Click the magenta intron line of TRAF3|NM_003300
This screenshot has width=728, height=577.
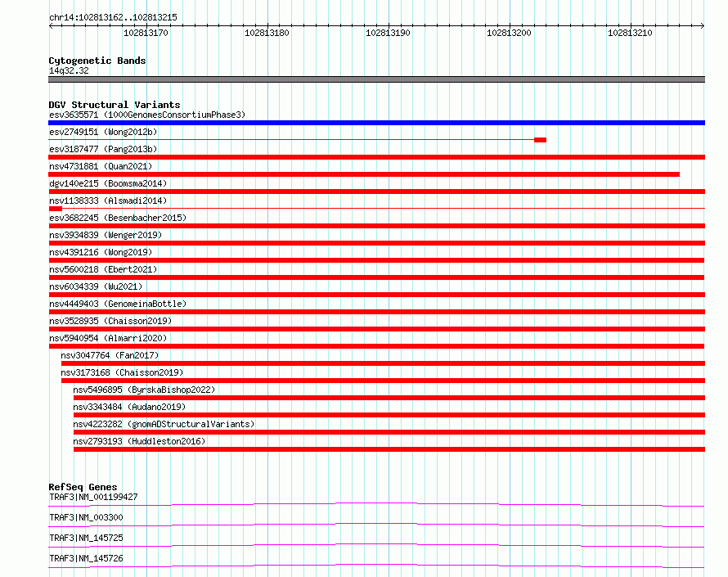[x=376, y=525]
